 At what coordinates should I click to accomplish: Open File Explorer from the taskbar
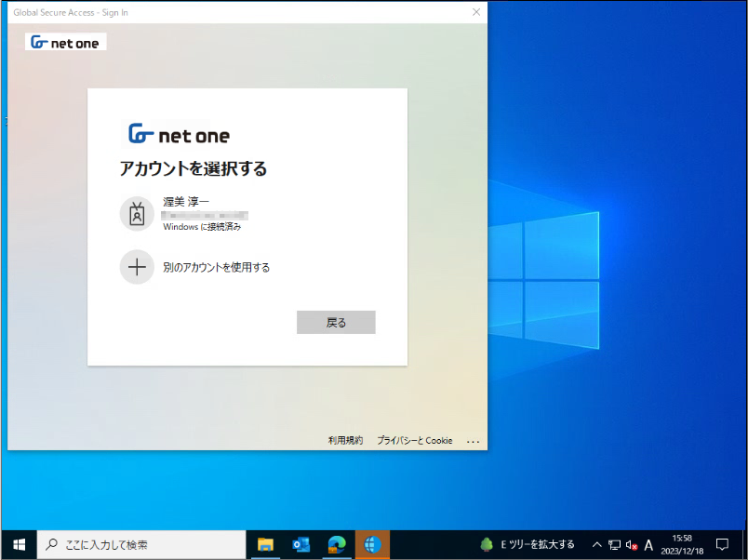(265, 544)
